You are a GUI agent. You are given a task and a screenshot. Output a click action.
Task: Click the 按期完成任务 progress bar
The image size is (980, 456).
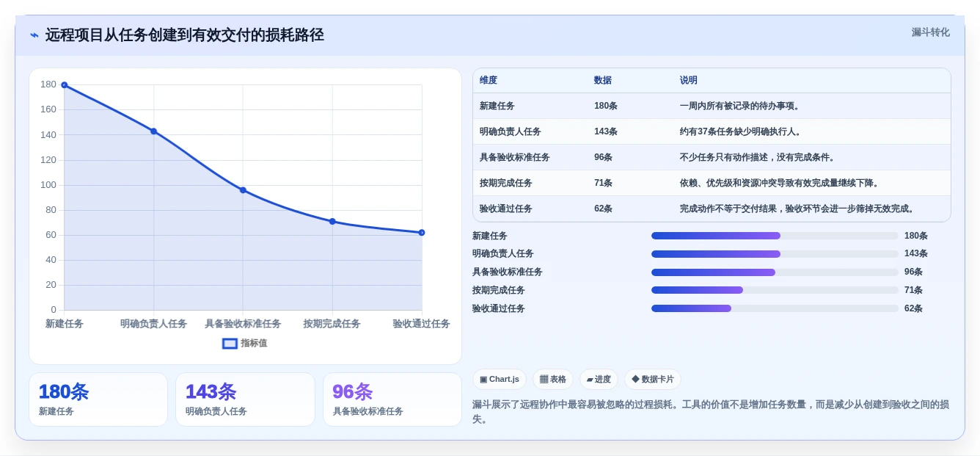pyautogui.click(x=775, y=290)
